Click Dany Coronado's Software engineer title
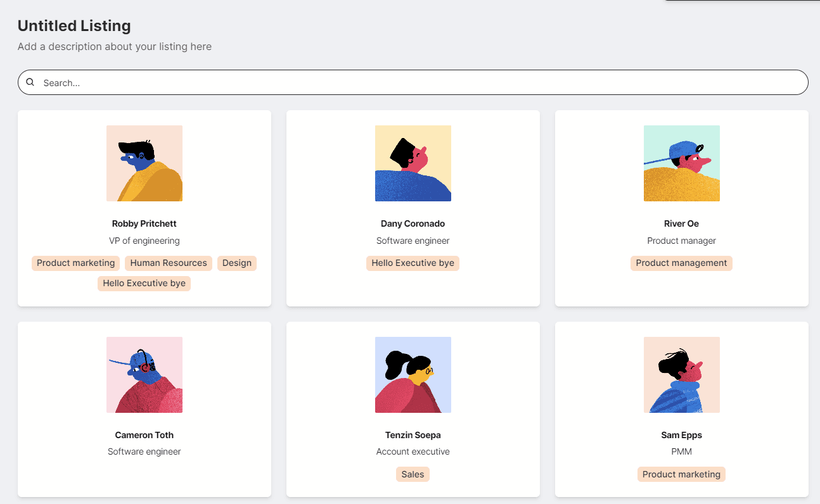The width and height of the screenshot is (820, 504). click(413, 241)
